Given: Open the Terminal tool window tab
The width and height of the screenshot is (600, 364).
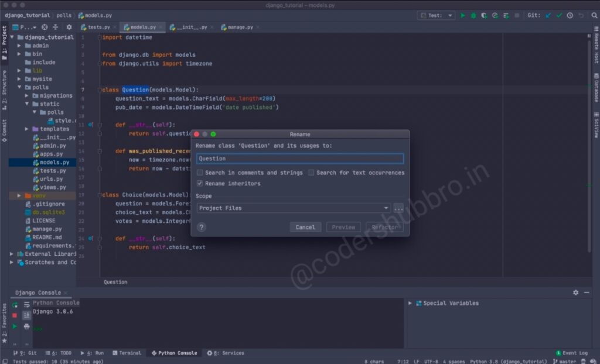Looking at the screenshot, I should 129,353.
